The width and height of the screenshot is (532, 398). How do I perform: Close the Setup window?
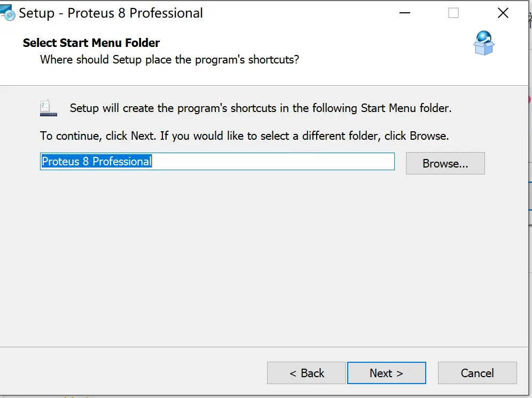(503, 13)
